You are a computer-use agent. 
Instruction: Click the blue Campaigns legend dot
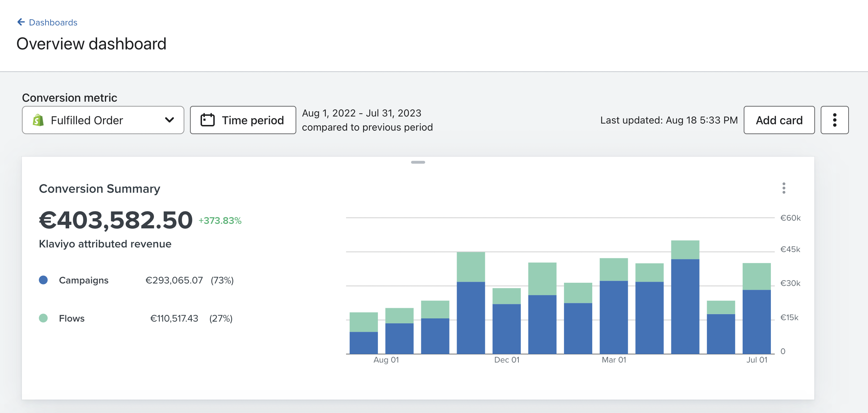coord(43,280)
